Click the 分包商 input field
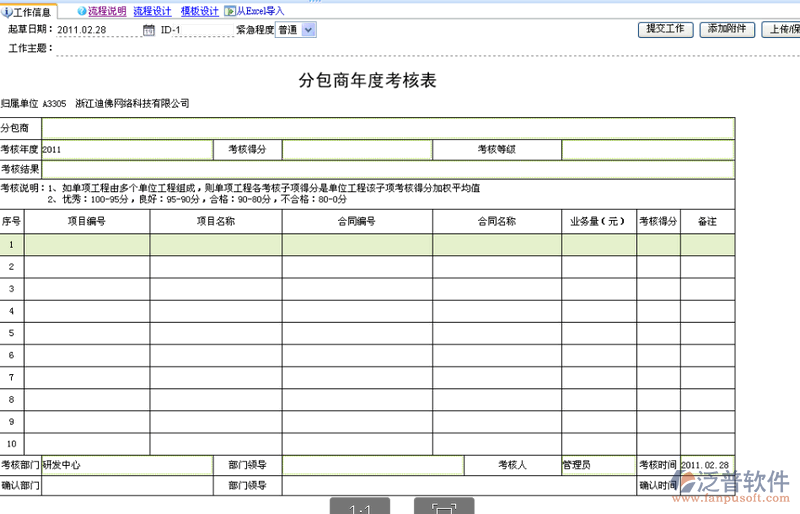Viewport: 800px width, 514px height. tap(388, 128)
